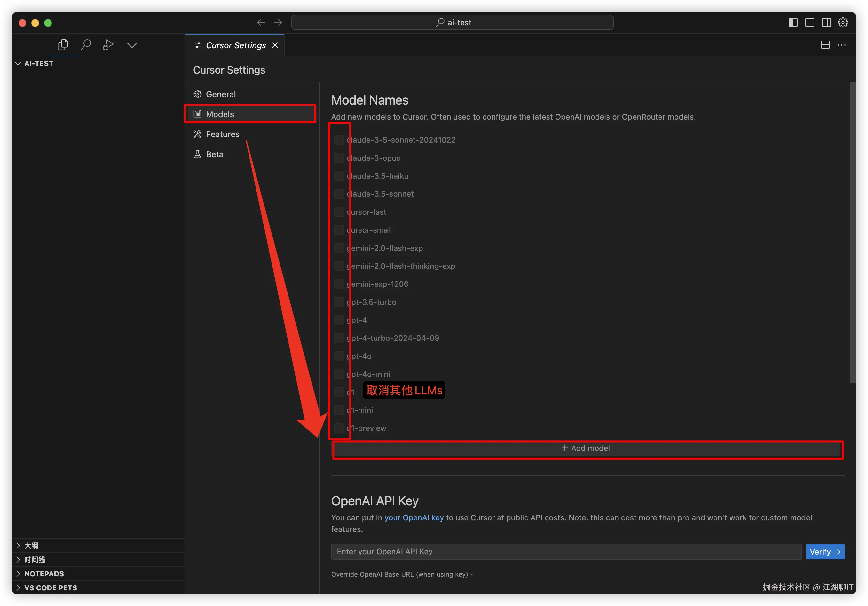868x606 pixels.
Task: Select the General settings tab
Action: click(220, 94)
